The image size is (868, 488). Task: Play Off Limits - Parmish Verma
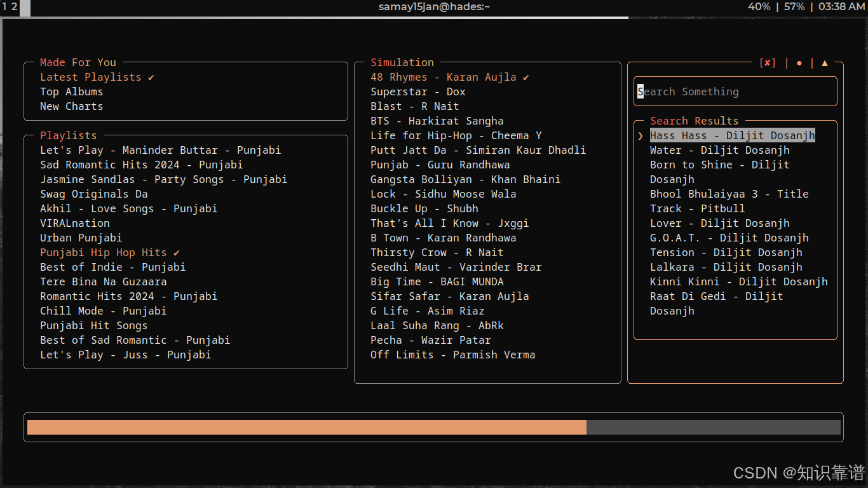tap(453, 355)
